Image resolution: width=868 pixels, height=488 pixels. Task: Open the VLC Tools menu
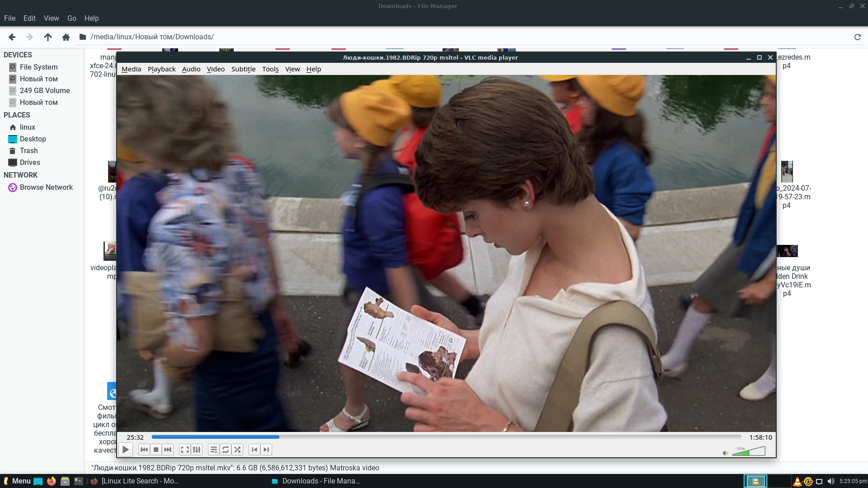click(270, 69)
